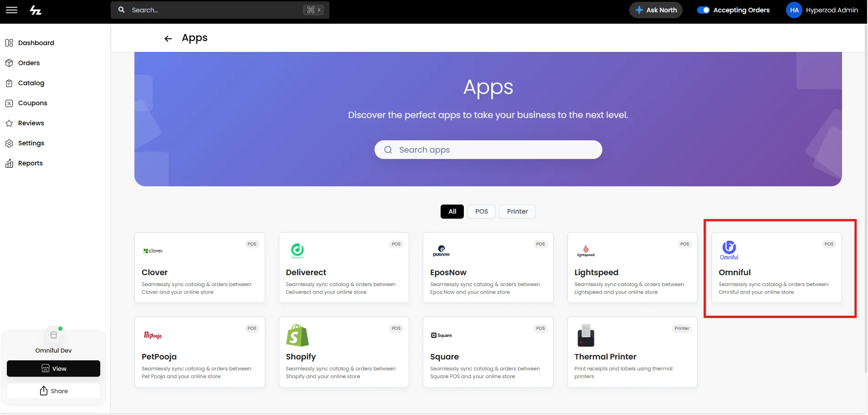Click the Ask North button
Image resolution: width=868 pixels, height=415 pixels.
(656, 10)
